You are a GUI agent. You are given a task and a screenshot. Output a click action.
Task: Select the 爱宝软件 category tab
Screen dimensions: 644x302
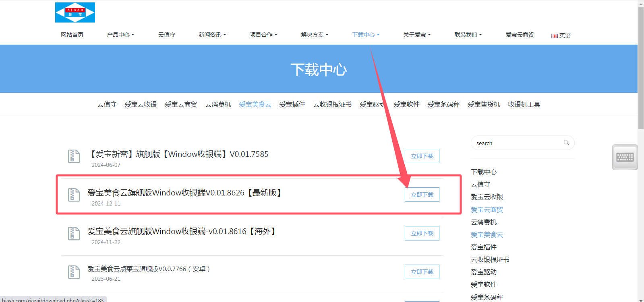pyautogui.click(x=406, y=104)
